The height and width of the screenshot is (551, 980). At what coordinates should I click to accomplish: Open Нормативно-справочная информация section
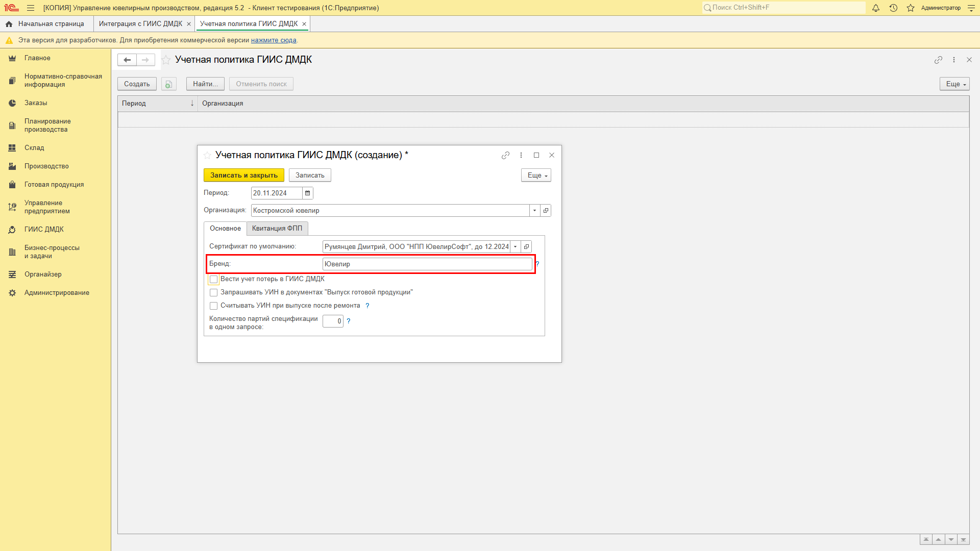click(x=63, y=81)
